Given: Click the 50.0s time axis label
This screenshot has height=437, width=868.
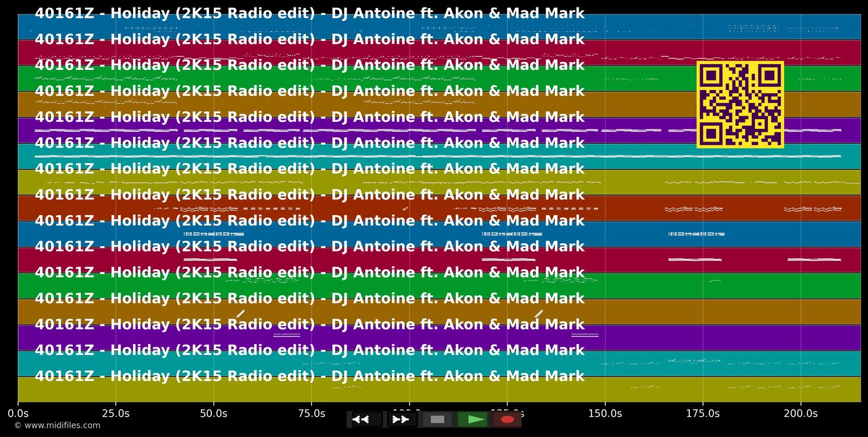Looking at the screenshot, I should pos(214,413).
